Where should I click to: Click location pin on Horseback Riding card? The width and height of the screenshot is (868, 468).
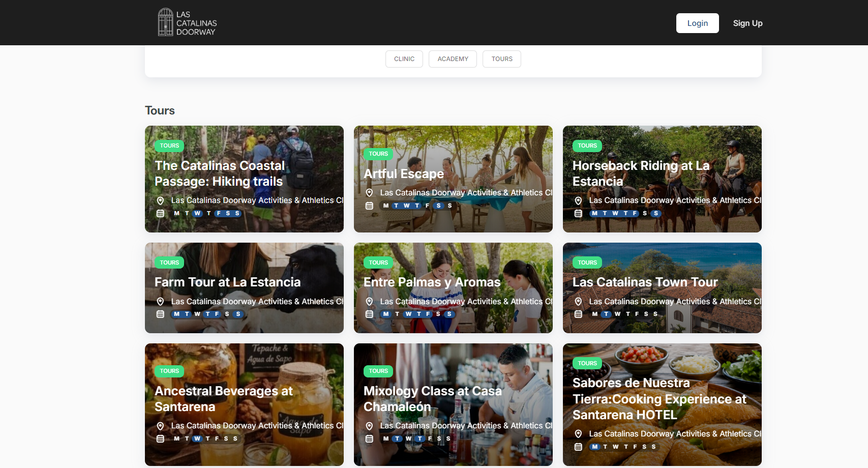tap(578, 200)
